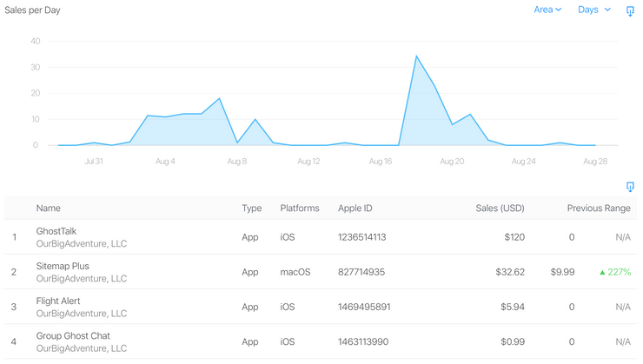Click the Aug 4 label on chart axis
This screenshot has height=364, width=643.
pos(165,161)
